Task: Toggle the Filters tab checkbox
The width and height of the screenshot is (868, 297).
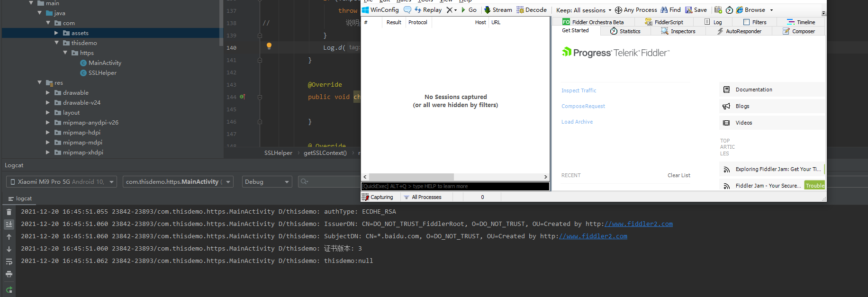Action: (747, 22)
